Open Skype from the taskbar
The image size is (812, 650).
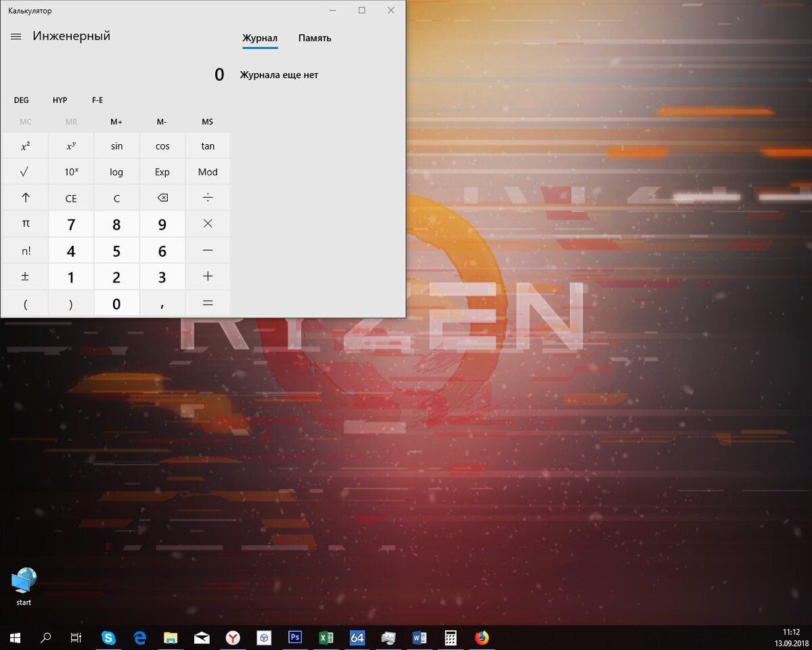click(x=108, y=637)
